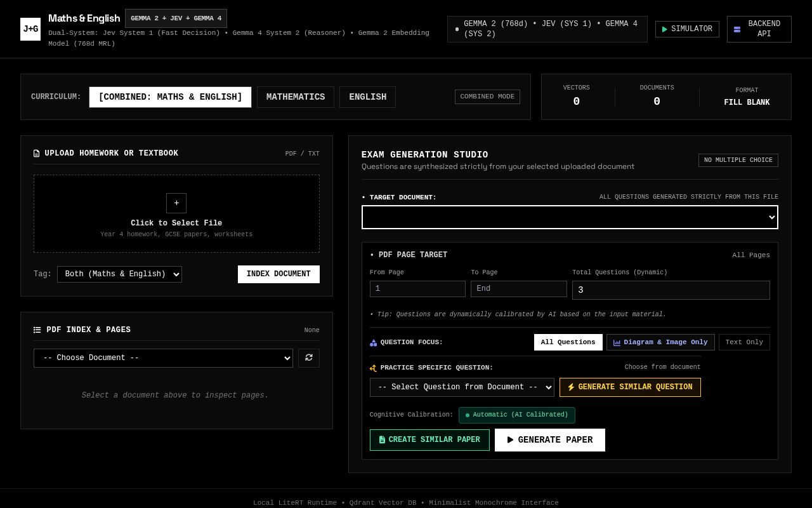Open Select Question from Document dropdown
Image resolution: width=812 pixels, height=508 pixels.
462,387
